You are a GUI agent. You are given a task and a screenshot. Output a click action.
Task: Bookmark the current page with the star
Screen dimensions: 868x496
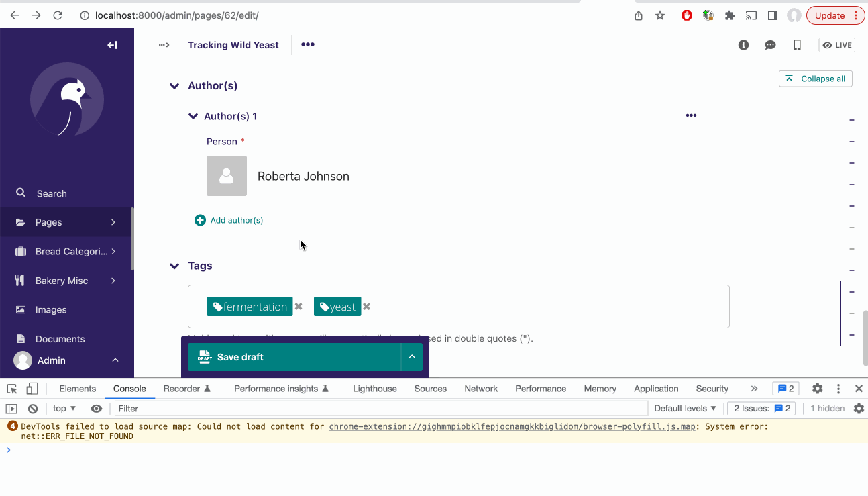660,15
